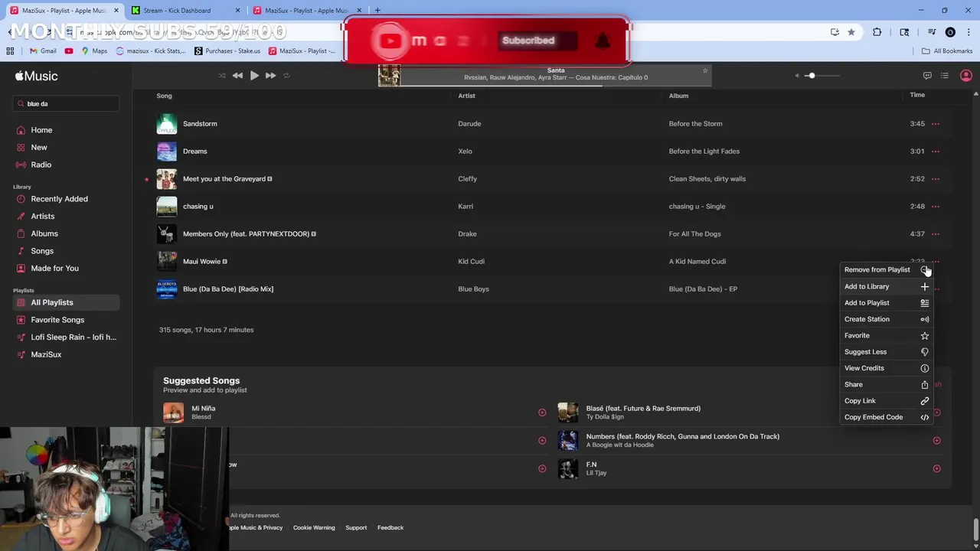This screenshot has width=980, height=551.
Task: Open album For All The Dogs
Action: pos(694,234)
